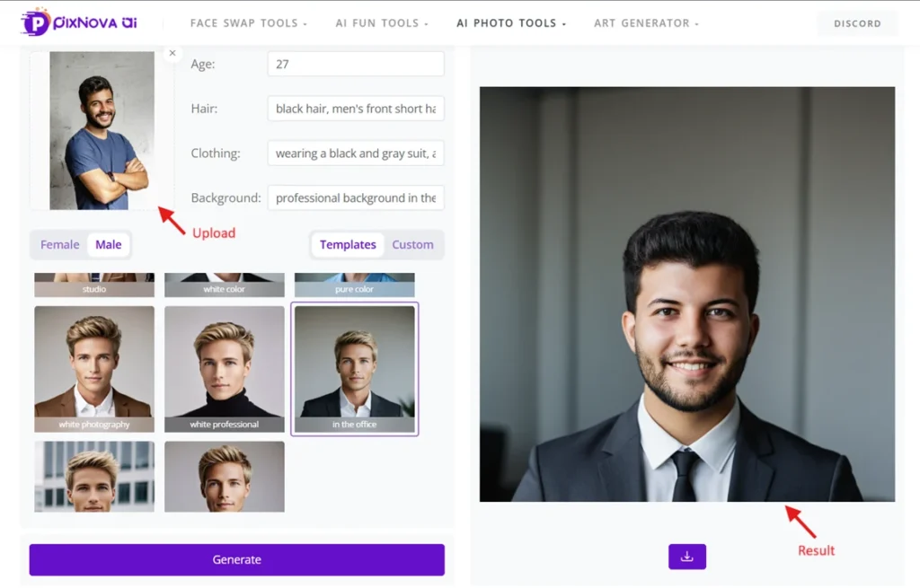Click the Age input field
920x588 pixels.
click(356, 65)
